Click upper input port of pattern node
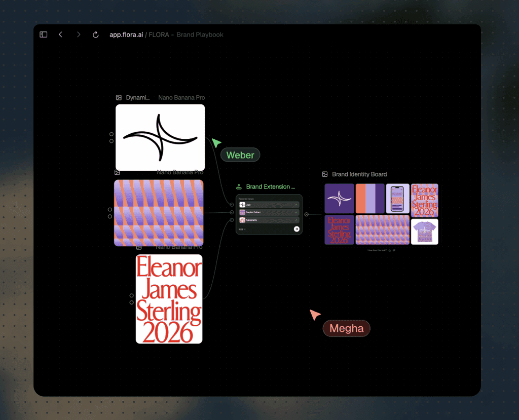Screen dimensions: 519x420 click(110, 210)
